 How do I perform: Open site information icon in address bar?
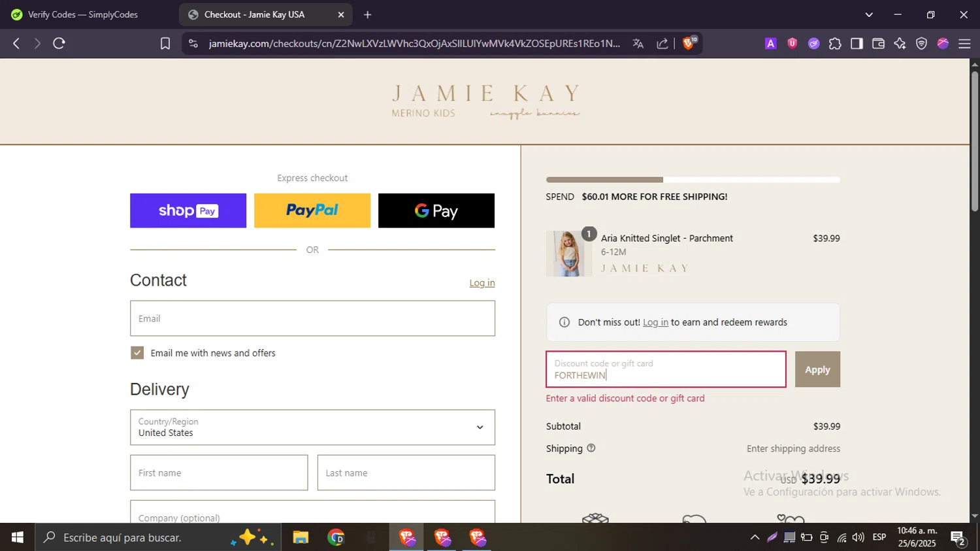tap(193, 43)
